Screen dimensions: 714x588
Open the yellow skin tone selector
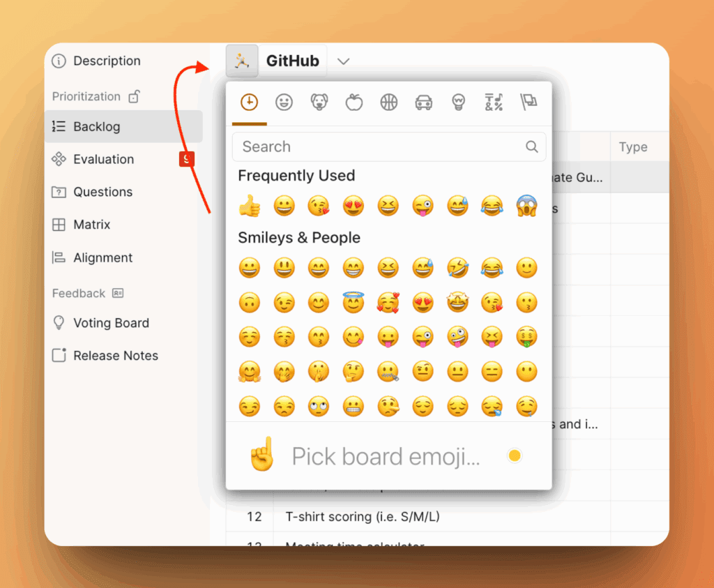(x=515, y=456)
